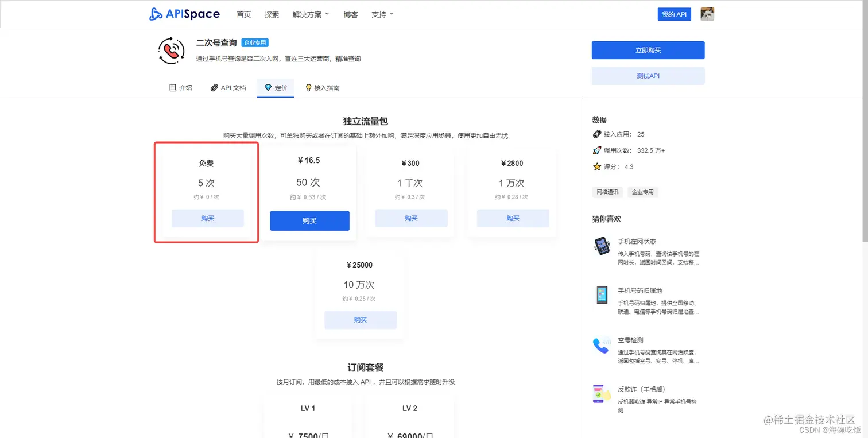Click the 反欺诈（羊毛盾）app icon

tap(601, 394)
